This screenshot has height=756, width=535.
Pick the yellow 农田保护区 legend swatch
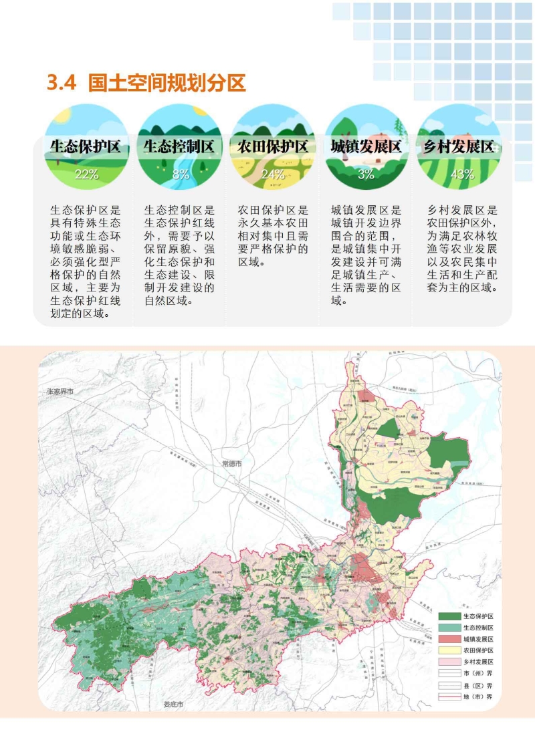coord(449,650)
